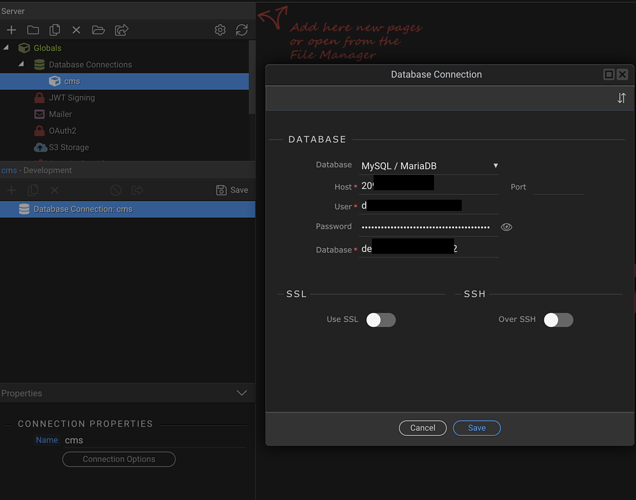
Task: Click Cancel in Database Connection dialog
Action: [x=423, y=428]
